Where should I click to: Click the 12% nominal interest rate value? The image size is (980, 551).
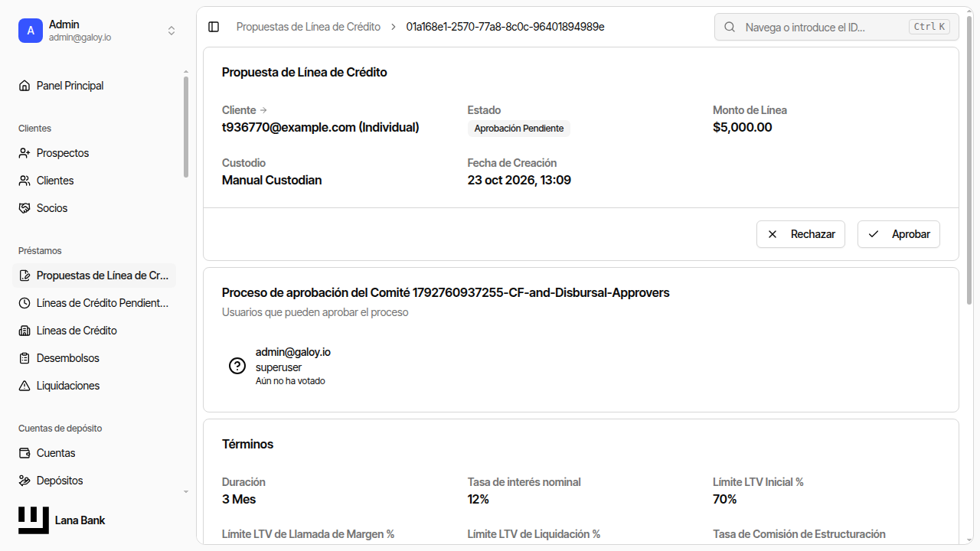pyautogui.click(x=479, y=499)
